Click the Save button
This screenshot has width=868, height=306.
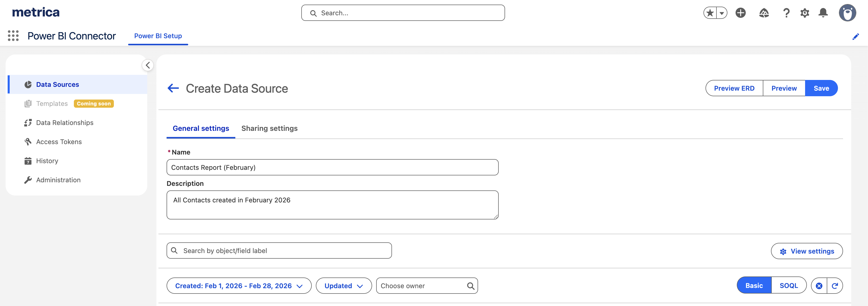[x=821, y=88]
